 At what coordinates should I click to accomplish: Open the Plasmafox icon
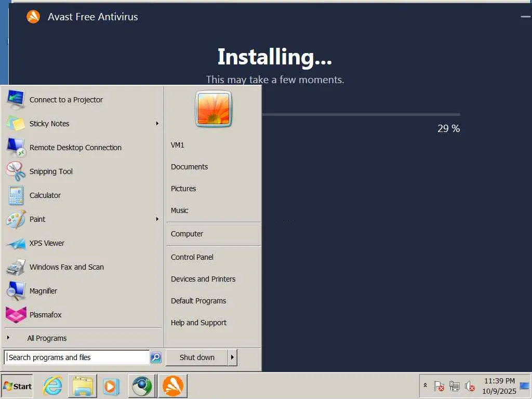pyautogui.click(x=16, y=315)
